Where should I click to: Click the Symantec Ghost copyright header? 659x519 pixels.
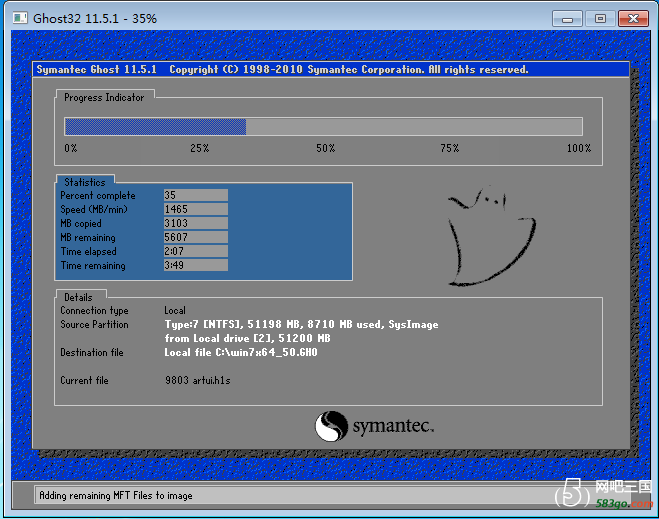(282, 69)
